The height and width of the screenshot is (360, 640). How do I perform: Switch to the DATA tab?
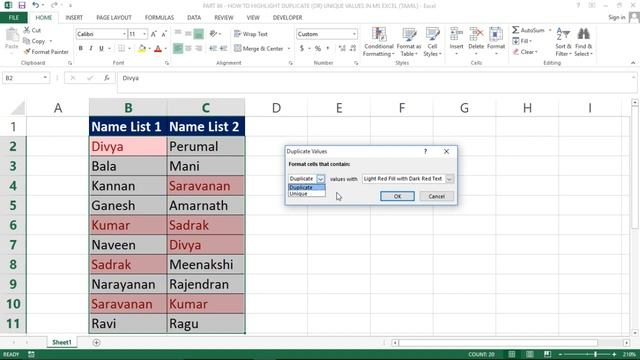pyautogui.click(x=194, y=18)
